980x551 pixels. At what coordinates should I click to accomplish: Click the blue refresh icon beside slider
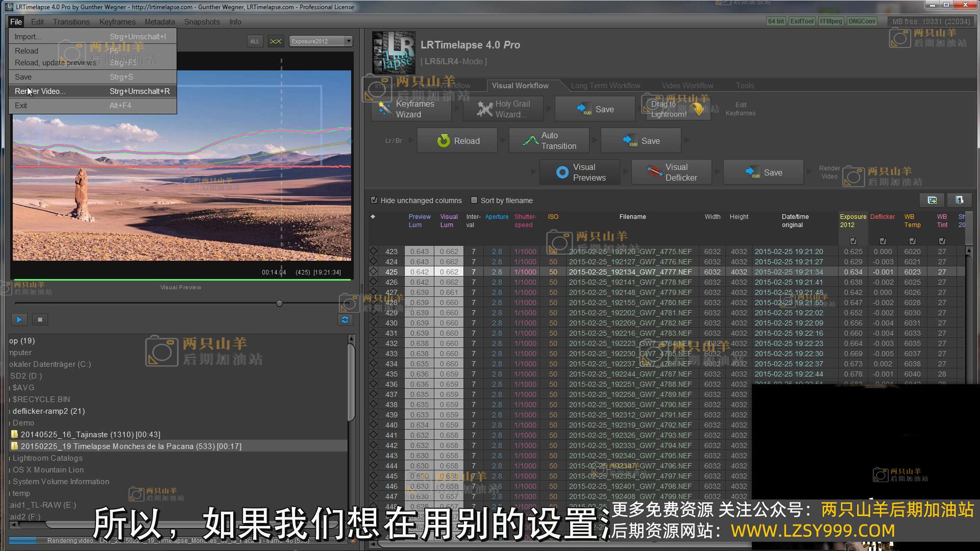click(x=345, y=320)
